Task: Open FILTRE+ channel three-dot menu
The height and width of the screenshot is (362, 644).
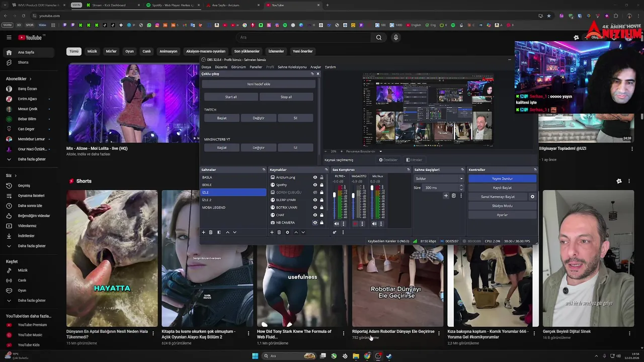Action: pyautogui.click(x=344, y=224)
